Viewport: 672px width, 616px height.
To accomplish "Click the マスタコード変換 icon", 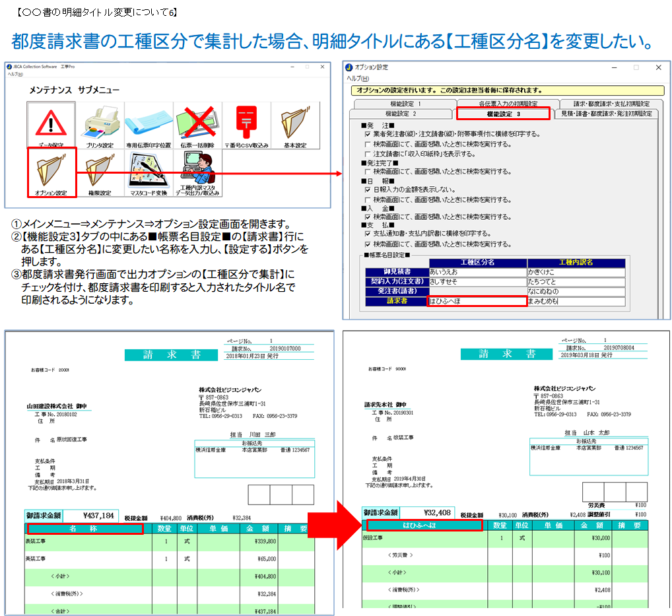I will pos(149,172).
